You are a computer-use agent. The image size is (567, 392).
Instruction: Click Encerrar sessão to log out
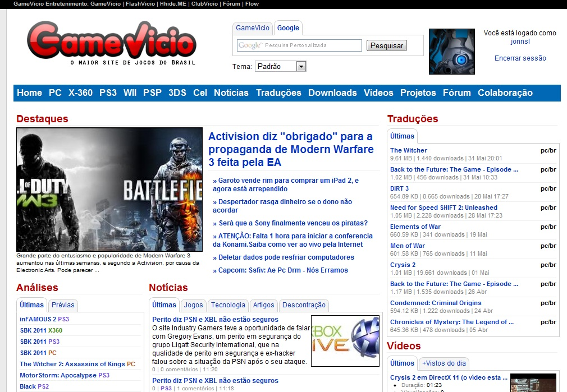tap(520, 58)
